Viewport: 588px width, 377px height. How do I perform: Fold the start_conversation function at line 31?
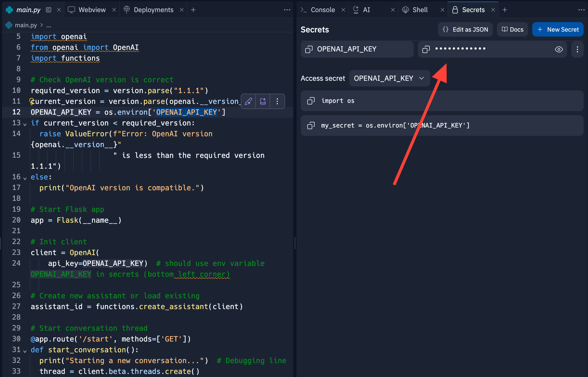25,351
